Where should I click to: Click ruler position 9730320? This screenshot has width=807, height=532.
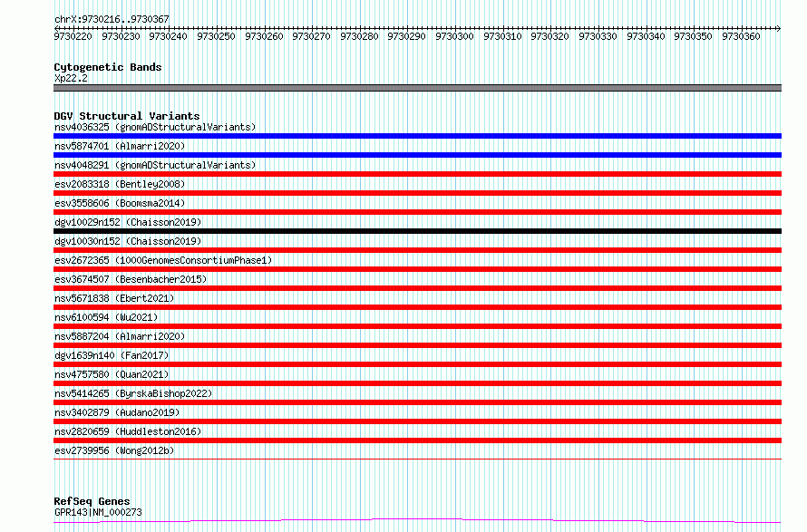549,36
